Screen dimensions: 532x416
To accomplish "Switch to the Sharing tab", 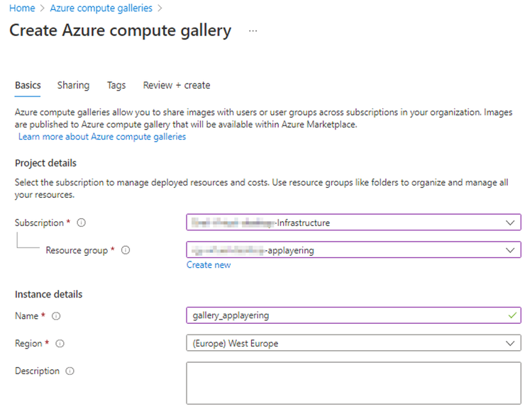I will 73,85.
